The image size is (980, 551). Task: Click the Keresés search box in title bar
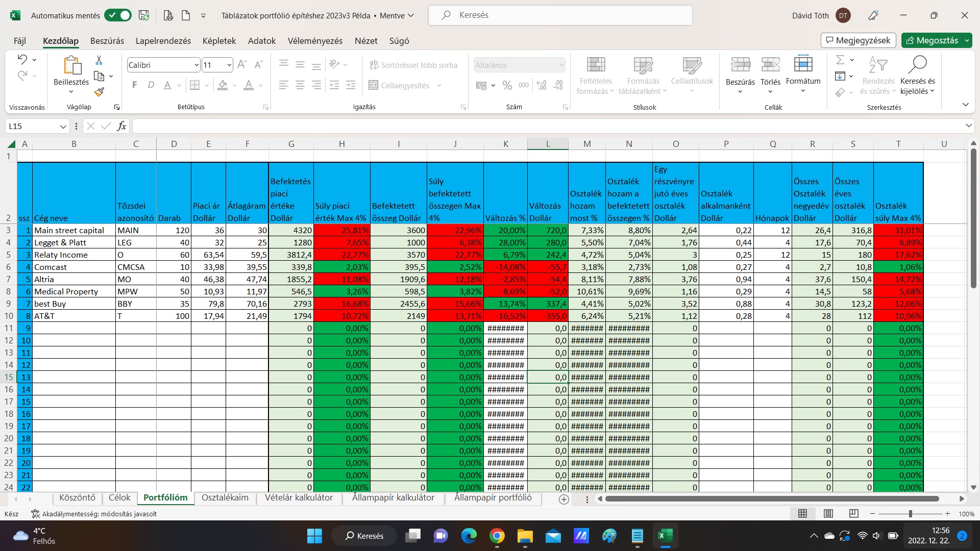(x=560, y=15)
